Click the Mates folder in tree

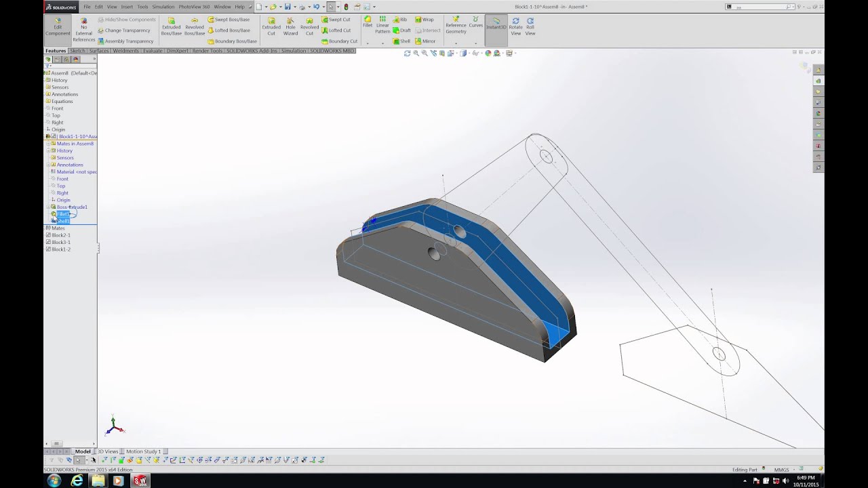[56, 228]
